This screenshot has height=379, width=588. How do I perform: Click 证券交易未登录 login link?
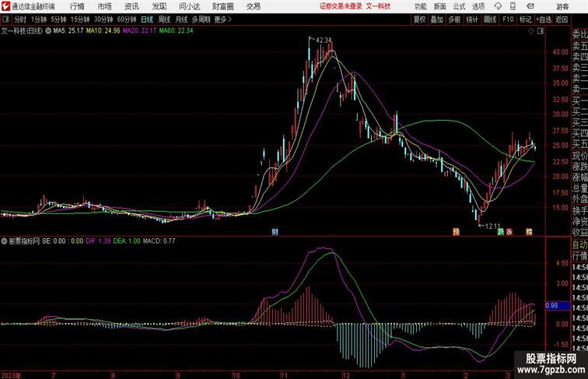341,6
